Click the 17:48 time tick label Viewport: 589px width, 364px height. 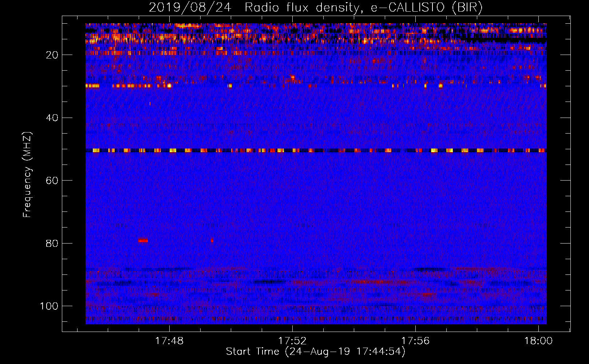point(169,341)
